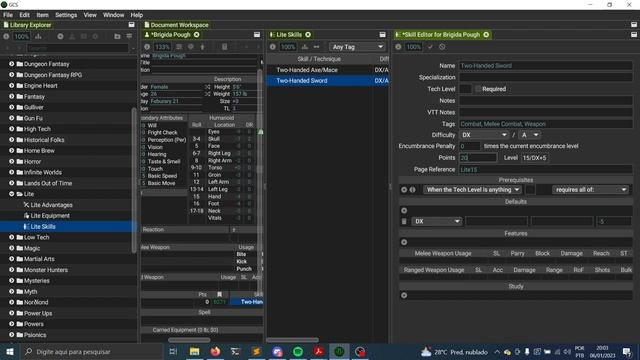Screen dimensions: 640x360
Task: Close the Brigida Pough sheet tab
Action: click(x=197, y=35)
